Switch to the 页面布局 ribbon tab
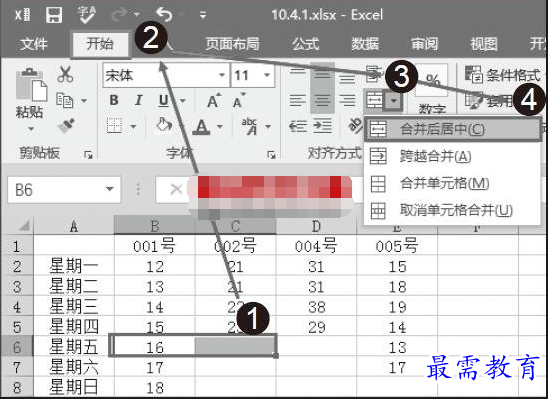 coord(232,44)
